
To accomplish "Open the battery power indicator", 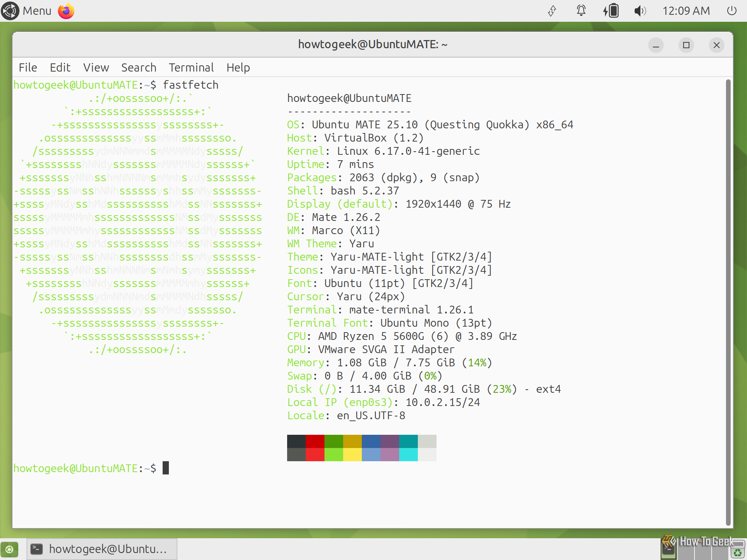I will point(611,11).
